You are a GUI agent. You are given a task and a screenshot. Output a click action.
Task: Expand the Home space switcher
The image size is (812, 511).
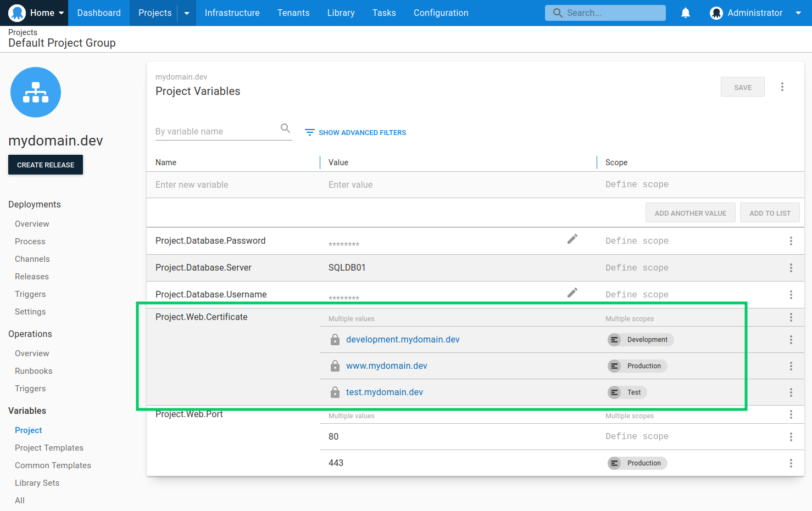(x=36, y=13)
